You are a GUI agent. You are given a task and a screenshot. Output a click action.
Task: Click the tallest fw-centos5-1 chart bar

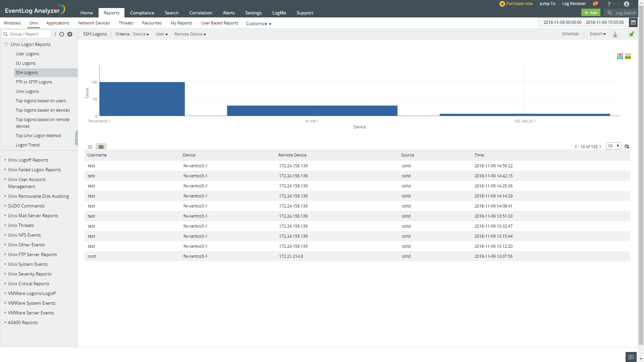(142, 99)
